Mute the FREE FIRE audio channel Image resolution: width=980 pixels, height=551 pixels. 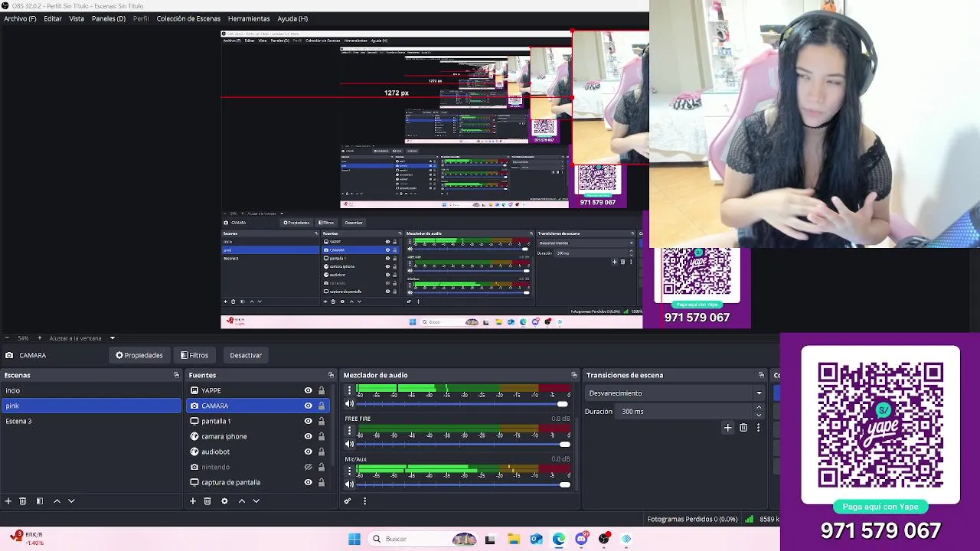pos(350,444)
